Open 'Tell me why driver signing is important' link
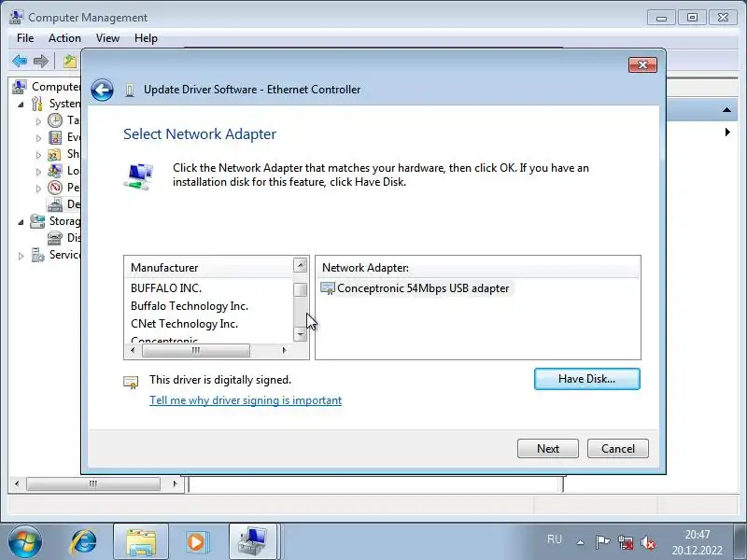 pos(246,400)
